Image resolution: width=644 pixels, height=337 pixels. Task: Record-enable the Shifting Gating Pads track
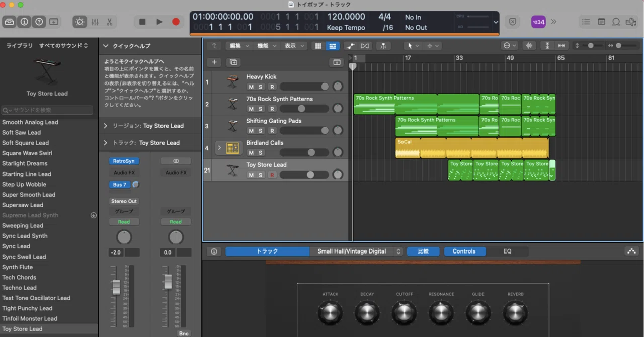tap(272, 131)
